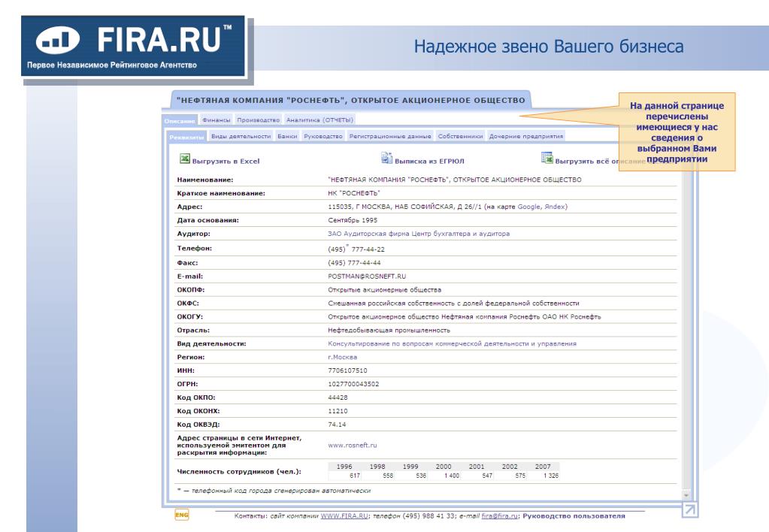Click the Код ОКПО value 44428

[x=338, y=397]
